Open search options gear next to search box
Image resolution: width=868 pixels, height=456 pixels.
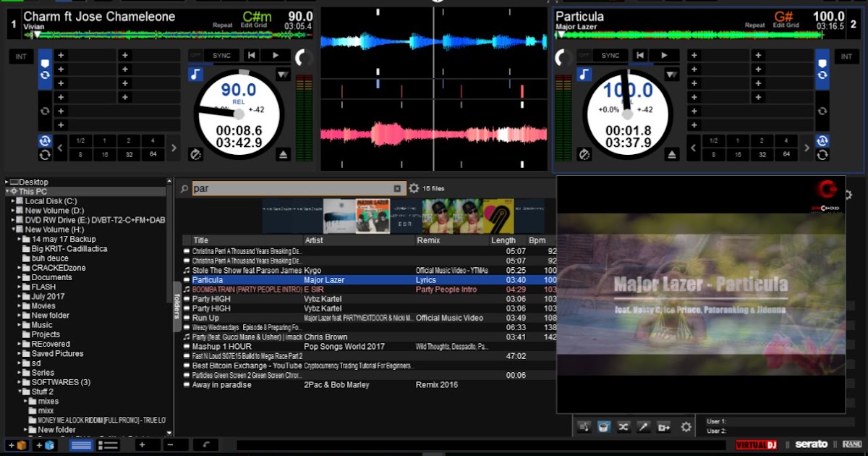pos(414,188)
